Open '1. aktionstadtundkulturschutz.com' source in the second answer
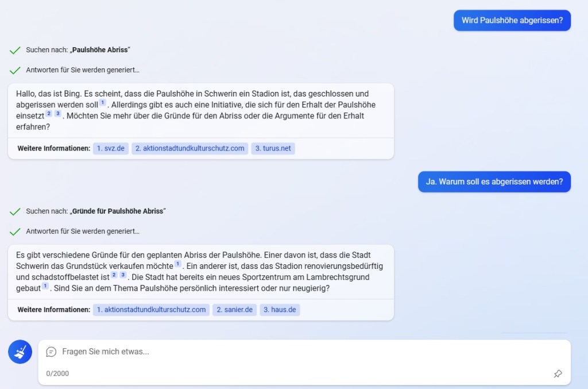The image size is (588, 389). (151, 310)
